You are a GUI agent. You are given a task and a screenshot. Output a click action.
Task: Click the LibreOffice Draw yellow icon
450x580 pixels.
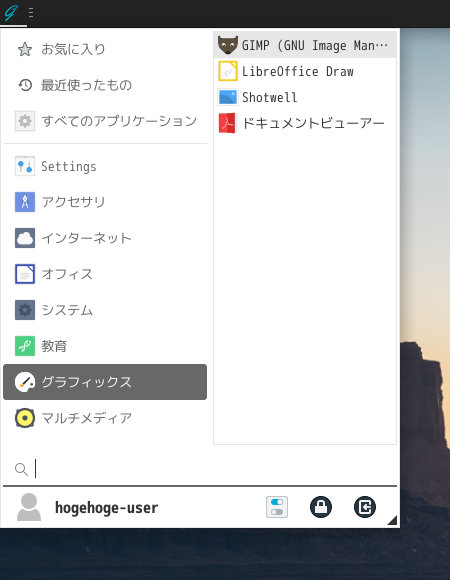tap(228, 71)
